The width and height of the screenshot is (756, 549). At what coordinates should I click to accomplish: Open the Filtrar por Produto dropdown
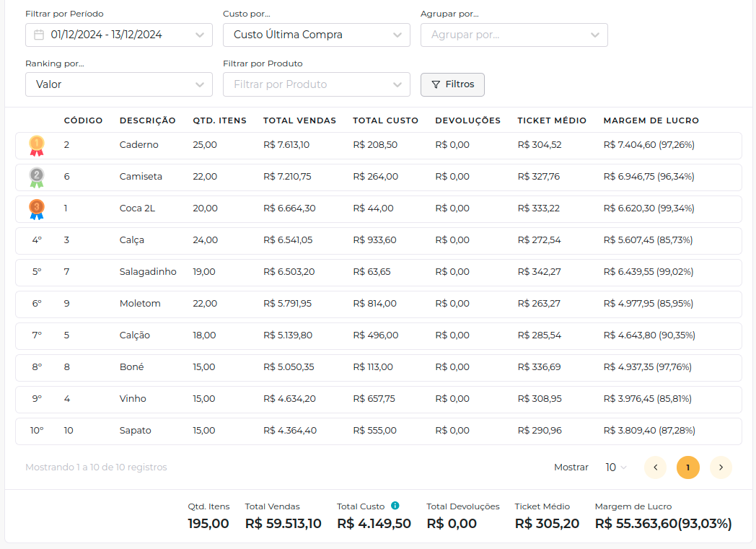[x=316, y=84]
